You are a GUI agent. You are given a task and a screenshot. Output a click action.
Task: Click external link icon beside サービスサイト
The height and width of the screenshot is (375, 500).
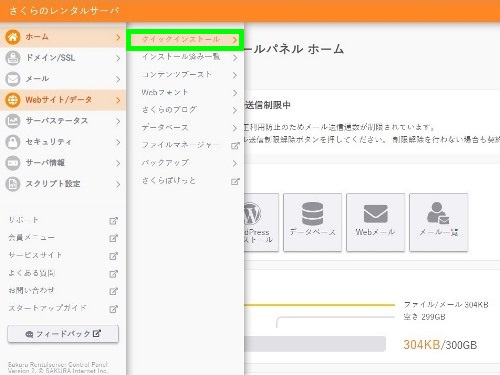[x=114, y=256]
